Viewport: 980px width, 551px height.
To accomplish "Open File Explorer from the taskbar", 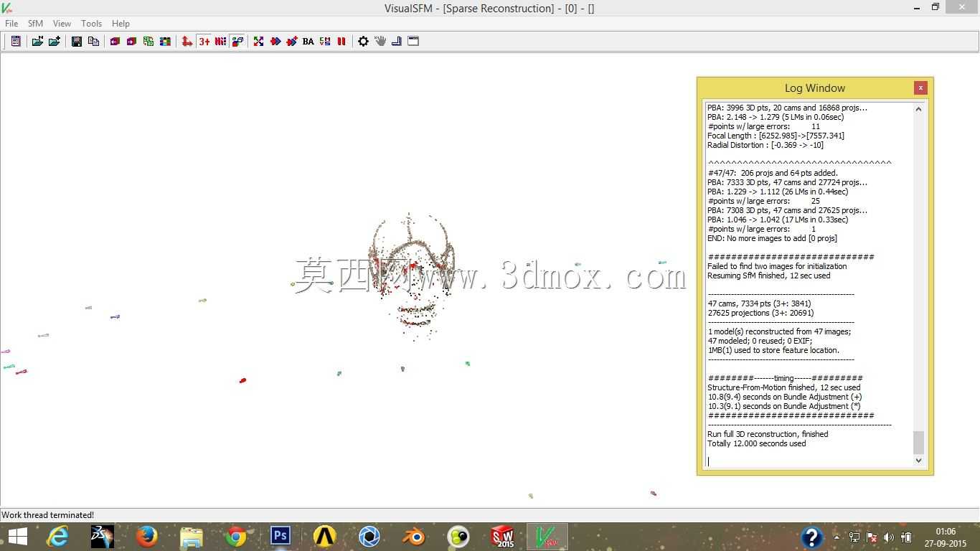I will pos(192,537).
